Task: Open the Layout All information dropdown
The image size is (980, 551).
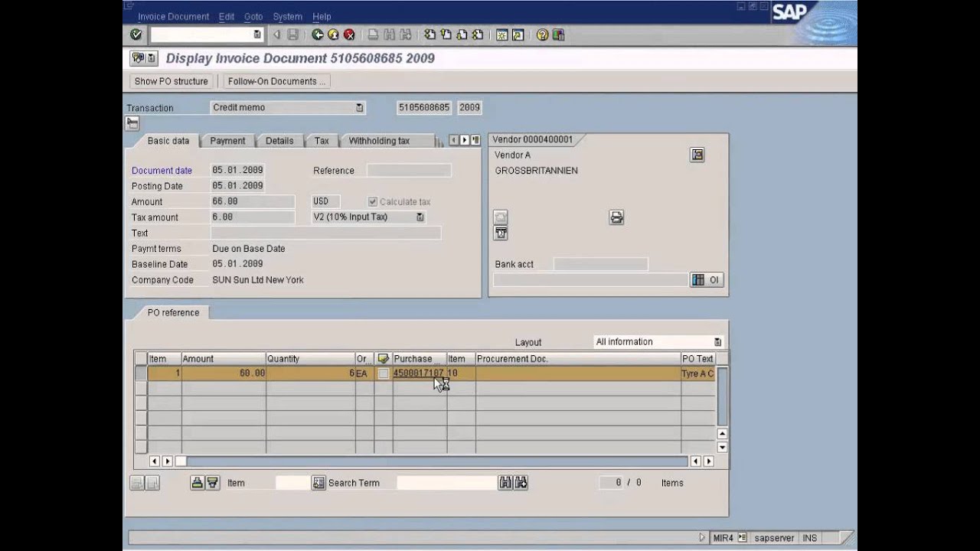Action: click(717, 342)
